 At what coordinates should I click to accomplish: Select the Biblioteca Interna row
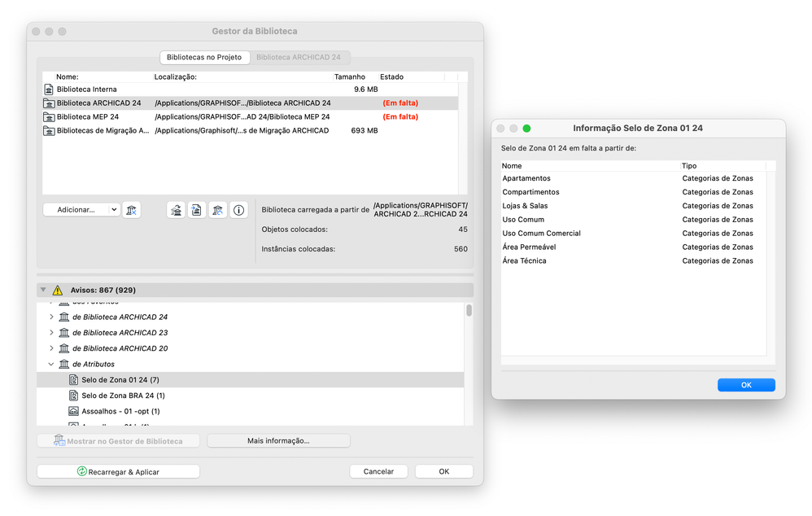(x=250, y=90)
